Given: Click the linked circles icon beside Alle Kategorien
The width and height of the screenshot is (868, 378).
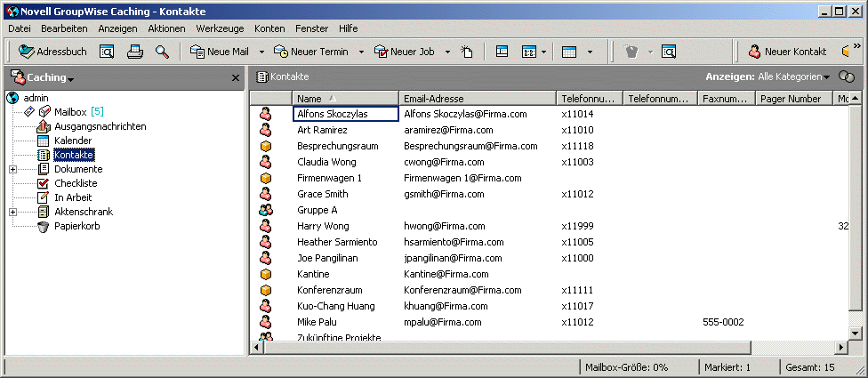Looking at the screenshot, I should (x=847, y=76).
